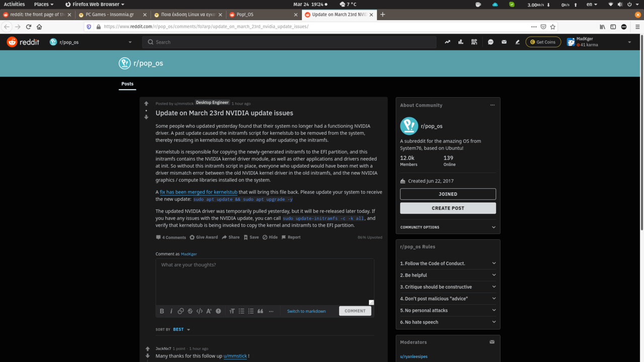Open more formatting options ellipsis
The width and height of the screenshot is (644, 362).
pos(271,311)
